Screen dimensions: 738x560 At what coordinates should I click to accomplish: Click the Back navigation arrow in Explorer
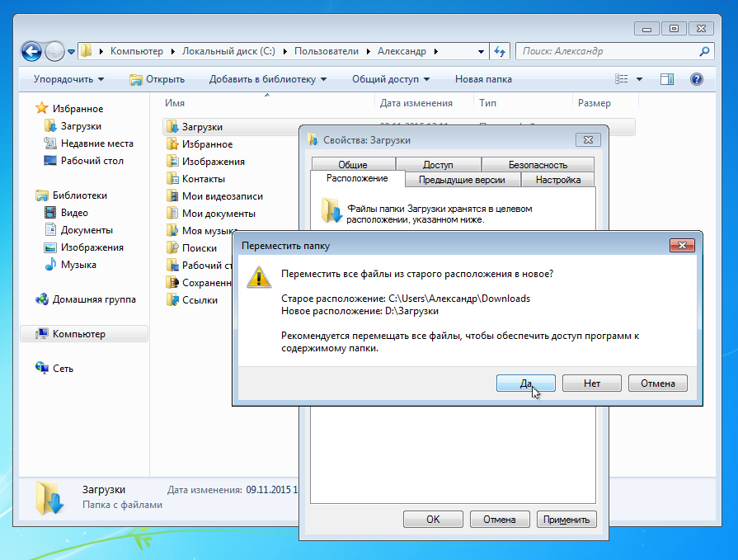point(32,51)
